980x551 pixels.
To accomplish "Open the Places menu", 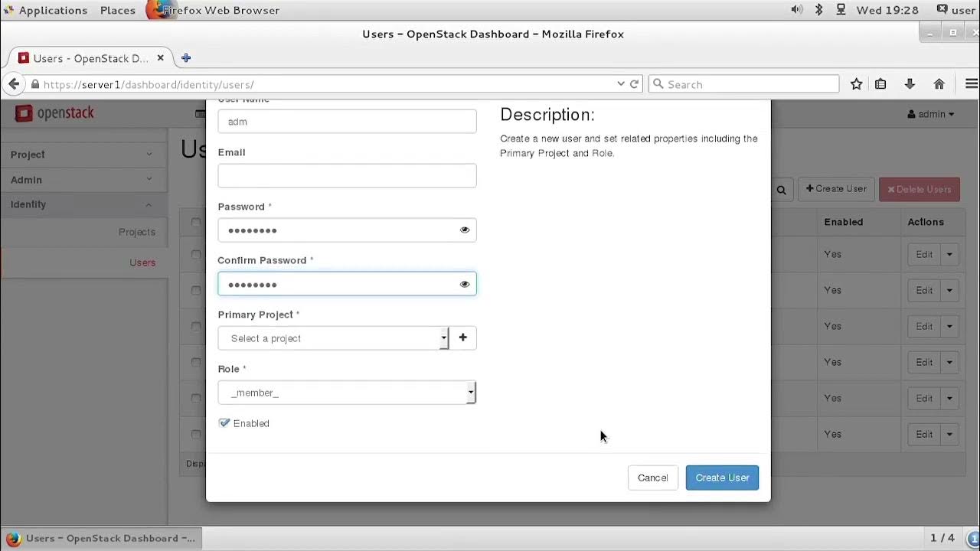I will pos(117,10).
